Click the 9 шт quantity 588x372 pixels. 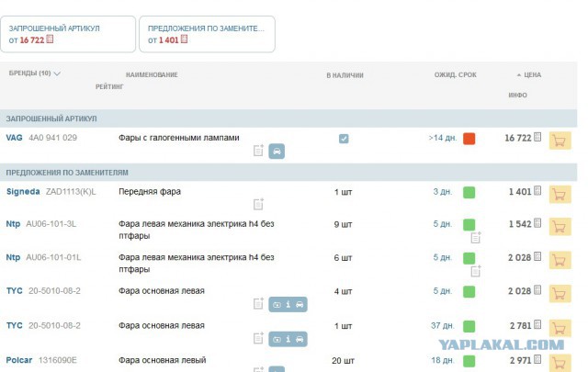343,225
